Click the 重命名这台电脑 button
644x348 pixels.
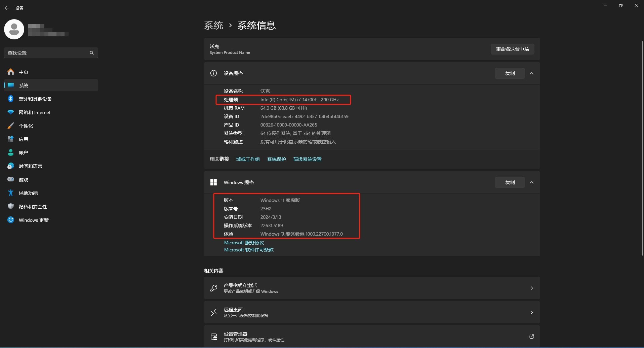coord(512,49)
